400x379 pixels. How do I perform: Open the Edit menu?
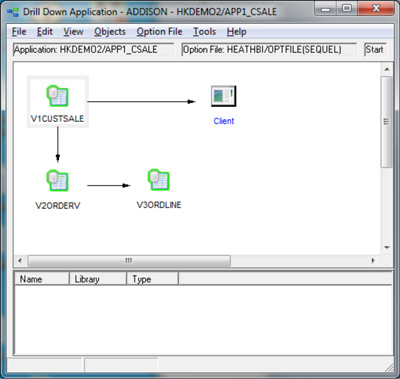(x=45, y=32)
